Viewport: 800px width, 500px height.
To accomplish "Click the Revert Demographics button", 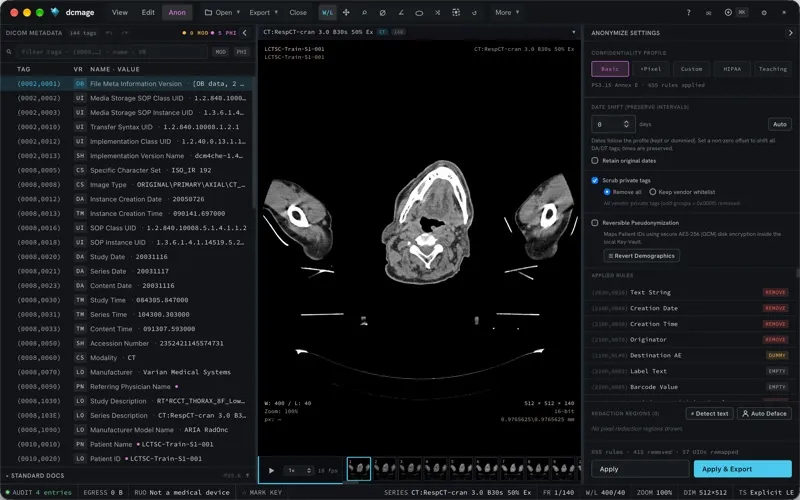I will pyautogui.click(x=641, y=256).
